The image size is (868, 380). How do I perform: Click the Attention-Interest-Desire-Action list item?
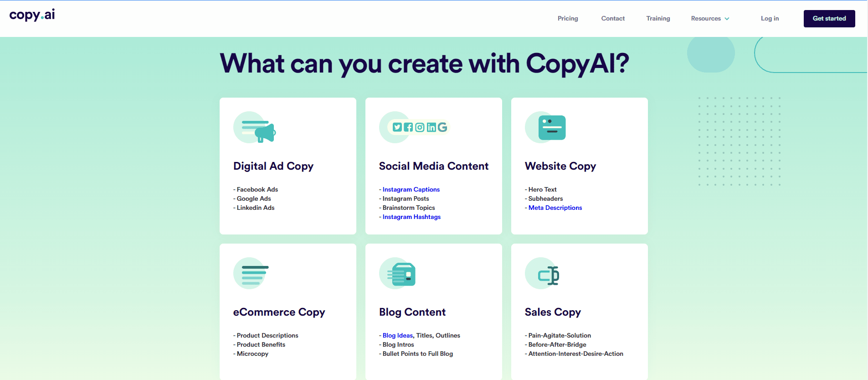[x=574, y=354]
